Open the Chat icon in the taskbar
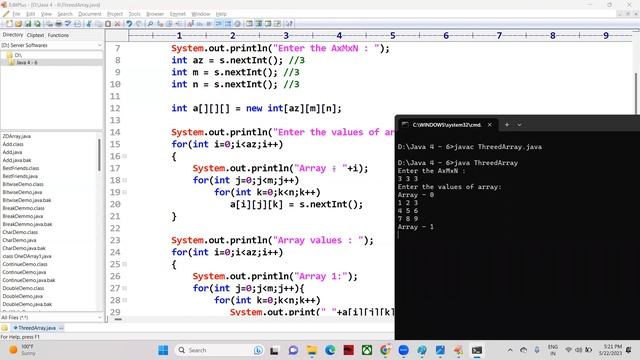The height and width of the screenshot is (360, 640). tap(293, 350)
